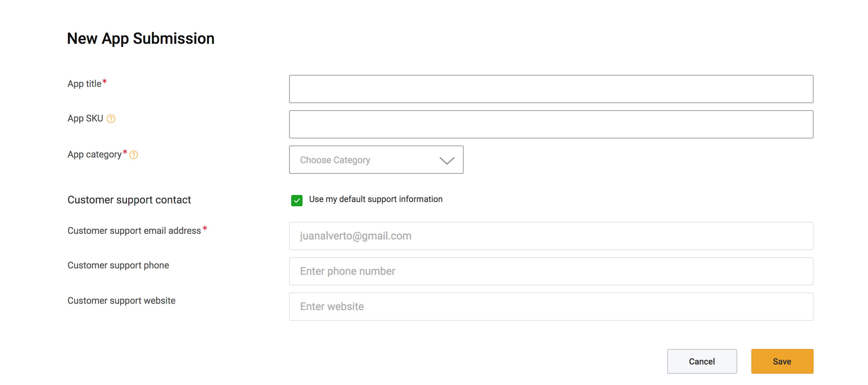Click the 'Customer support phone' label
This screenshot has width=868, height=385.
(118, 265)
